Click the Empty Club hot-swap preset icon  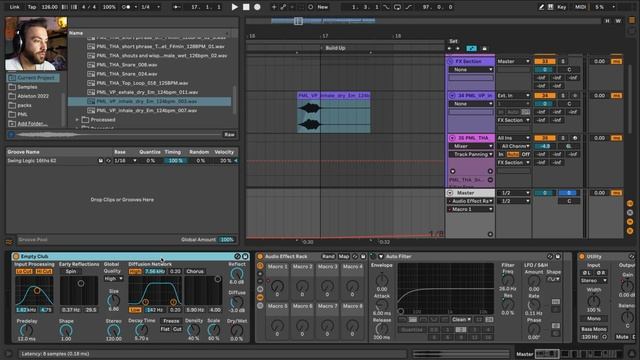pos(237,256)
